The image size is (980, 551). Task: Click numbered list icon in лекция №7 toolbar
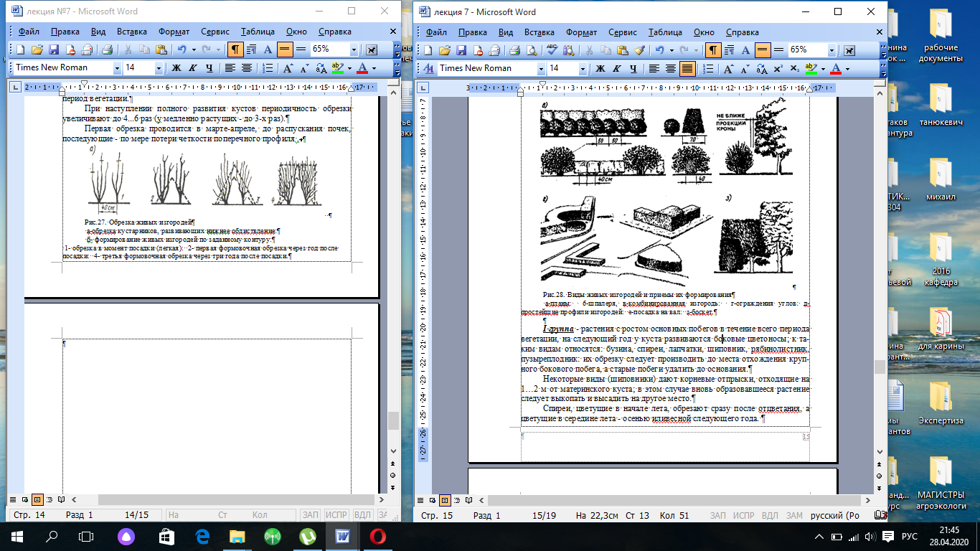tap(268, 68)
